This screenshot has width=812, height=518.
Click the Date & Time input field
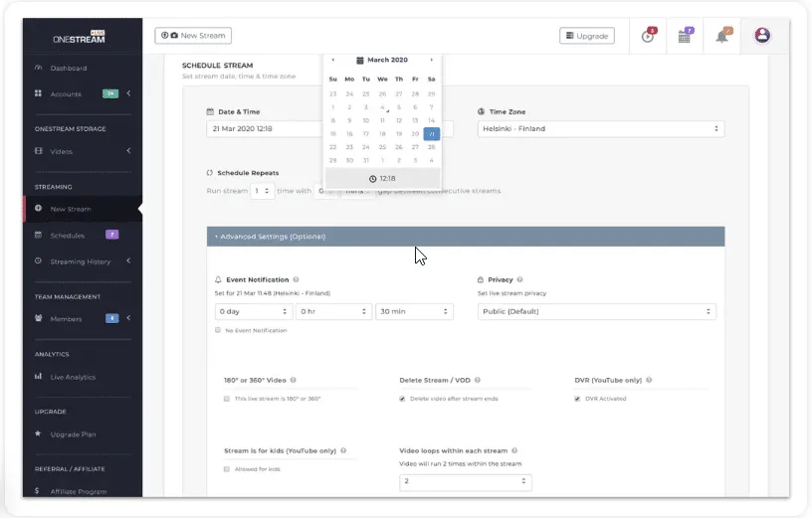264,128
